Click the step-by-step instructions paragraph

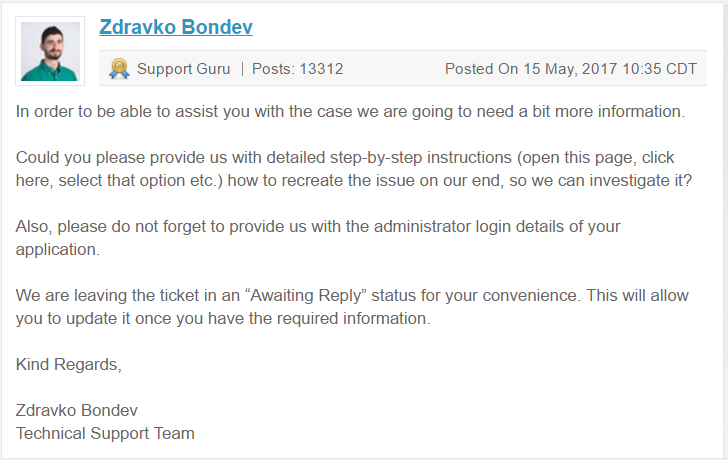[354, 169]
